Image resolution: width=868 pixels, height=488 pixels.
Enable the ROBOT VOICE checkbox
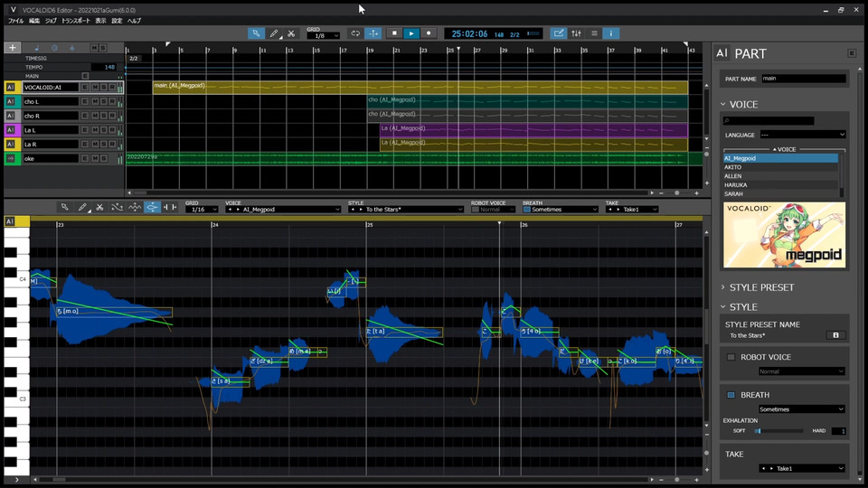(731, 357)
